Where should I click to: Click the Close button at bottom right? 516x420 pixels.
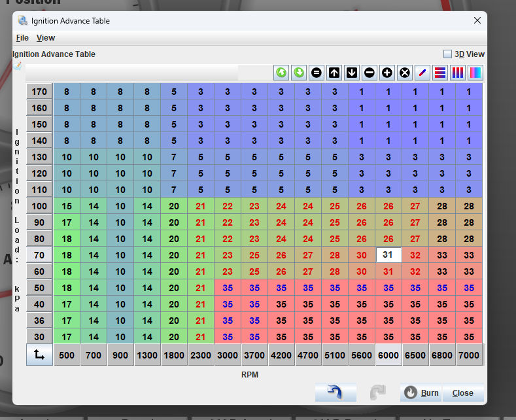(x=462, y=393)
